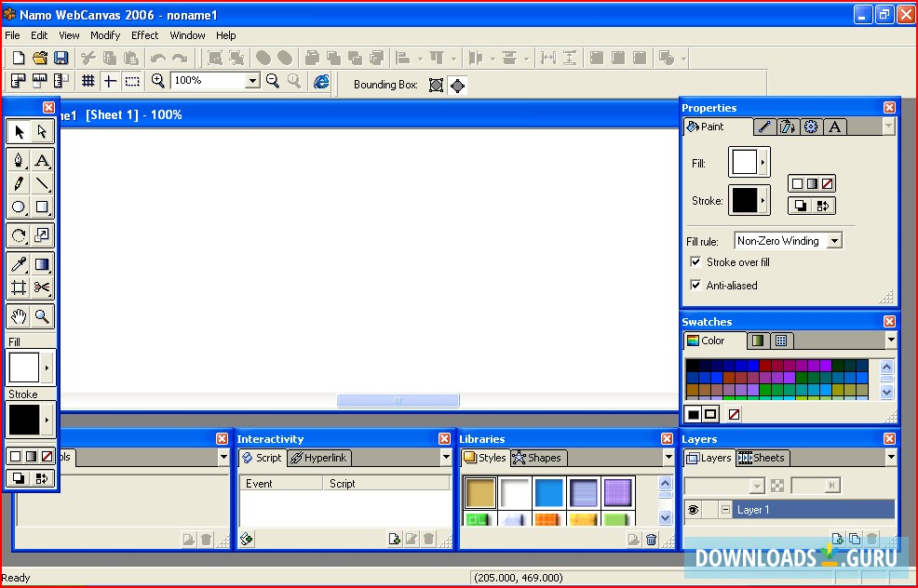Toggle the guides crosshair icon
Viewport: 918px width, 588px height.
coord(110,81)
